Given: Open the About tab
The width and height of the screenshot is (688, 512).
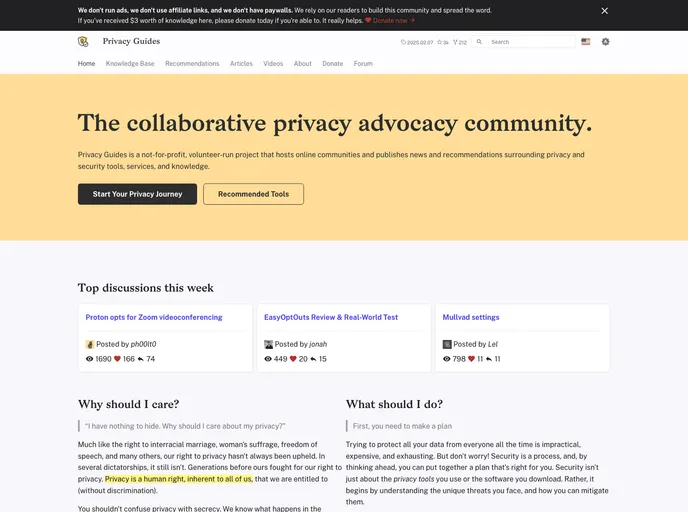Looking at the screenshot, I should pos(303,64).
